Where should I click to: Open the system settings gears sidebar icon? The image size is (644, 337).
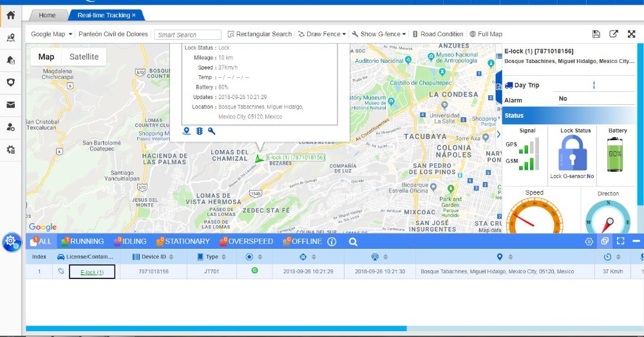pyautogui.click(x=11, y=150)
